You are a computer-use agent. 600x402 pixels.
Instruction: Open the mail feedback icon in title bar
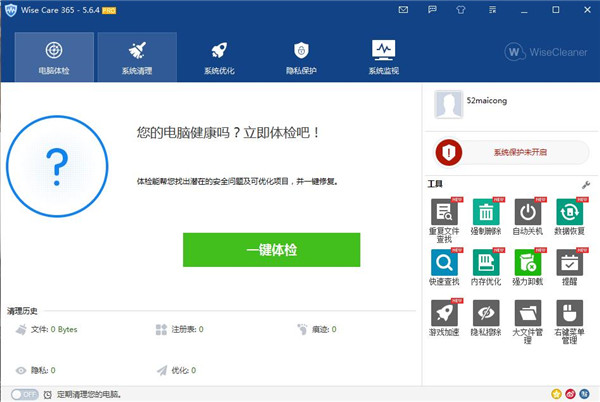coord(403,10)
